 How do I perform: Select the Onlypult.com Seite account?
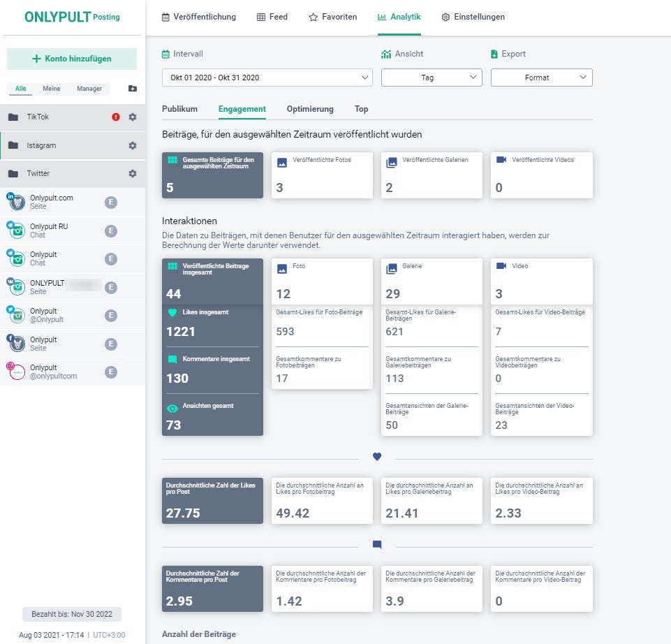click(x=73, y=202)
